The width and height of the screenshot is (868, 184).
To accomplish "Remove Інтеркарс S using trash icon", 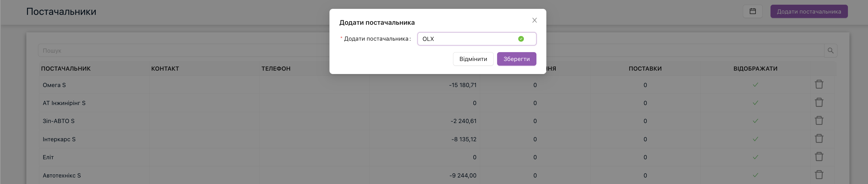I will coord(819,139).
